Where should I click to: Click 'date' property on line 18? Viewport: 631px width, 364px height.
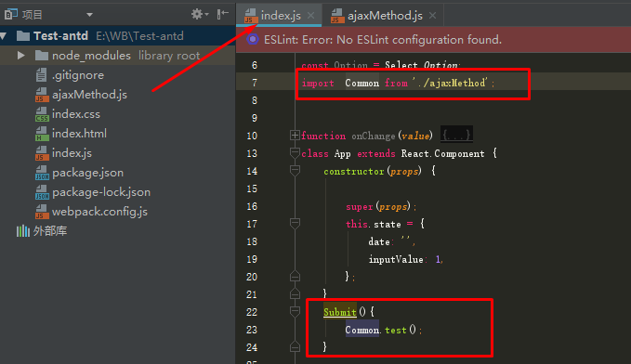[379, 241]
